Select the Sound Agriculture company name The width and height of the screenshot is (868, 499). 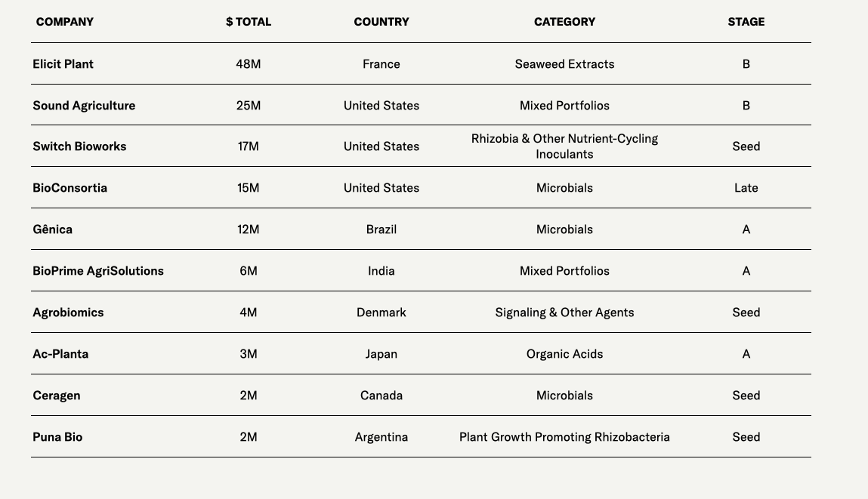tap(84, 106)
